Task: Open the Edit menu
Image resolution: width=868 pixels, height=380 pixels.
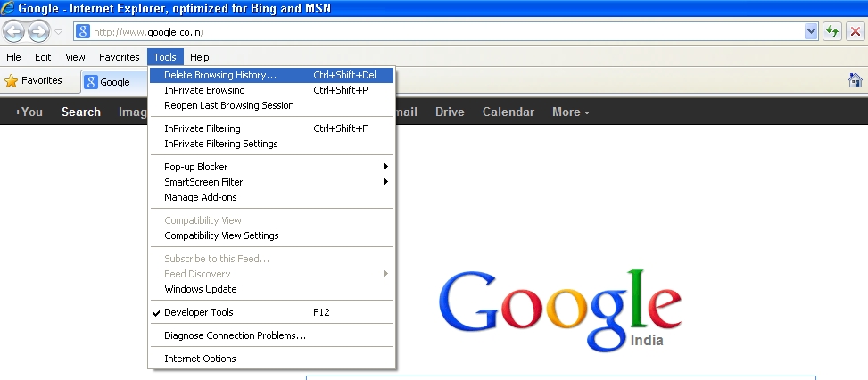Action: (x=43, y=57)
